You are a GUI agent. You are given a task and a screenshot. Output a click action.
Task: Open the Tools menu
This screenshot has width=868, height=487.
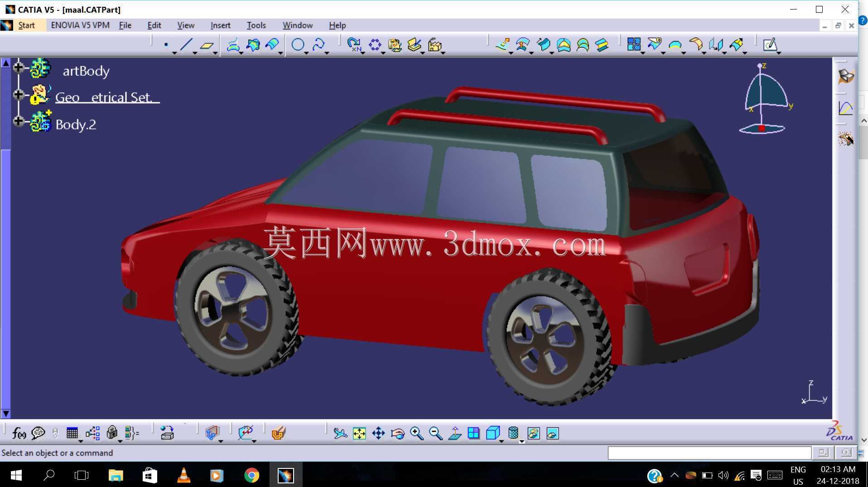pos(256,25)
